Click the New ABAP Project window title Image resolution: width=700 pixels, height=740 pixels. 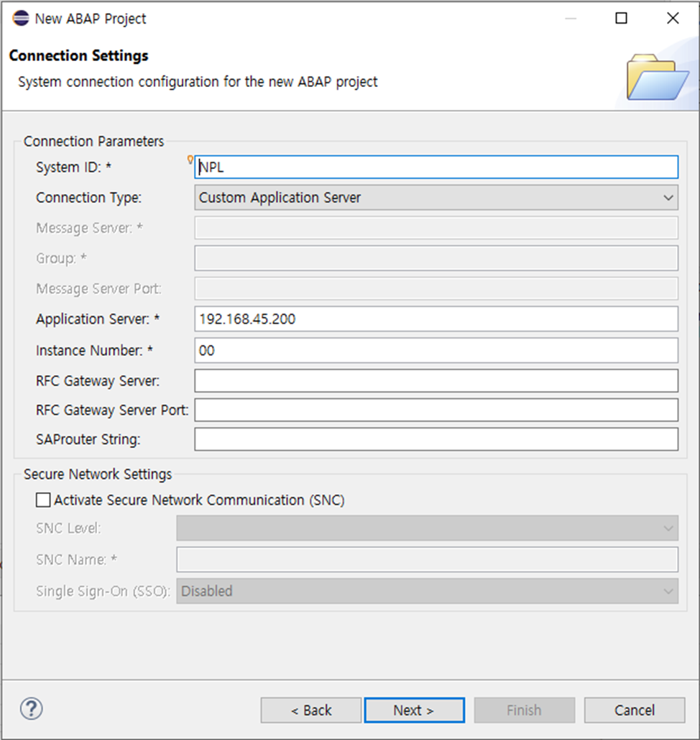[x=91, y=19]
